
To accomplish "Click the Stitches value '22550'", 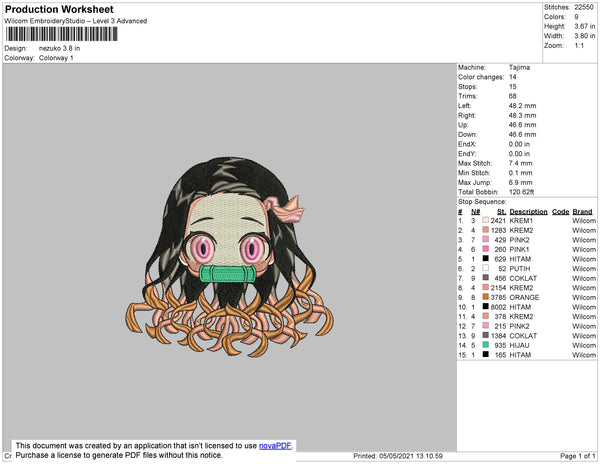I will click(584, 7).
